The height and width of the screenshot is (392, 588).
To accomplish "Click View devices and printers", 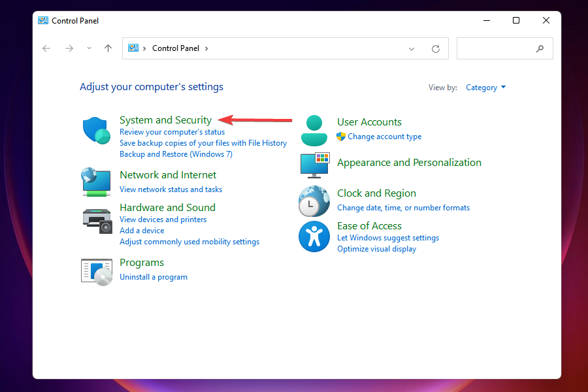I will pyautogui.click(x=163, y=220).
